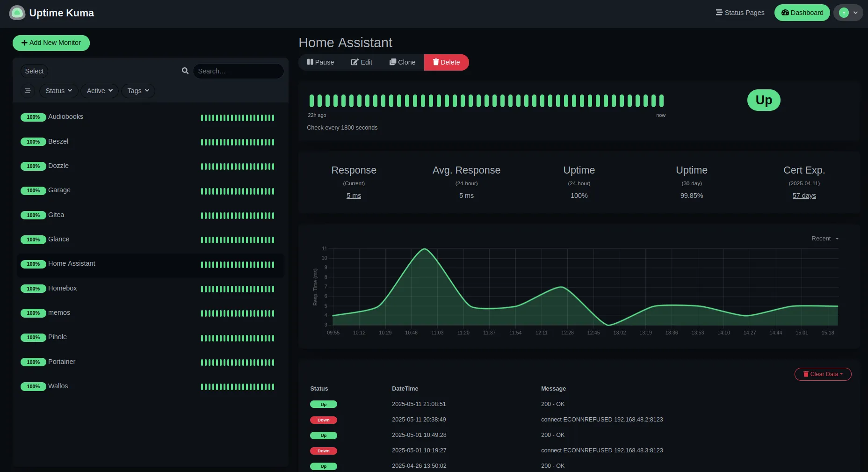The height and width of the screenshot is (472, 868).
Task: Select the Garage monitor
Action: [x=150, y=190]
